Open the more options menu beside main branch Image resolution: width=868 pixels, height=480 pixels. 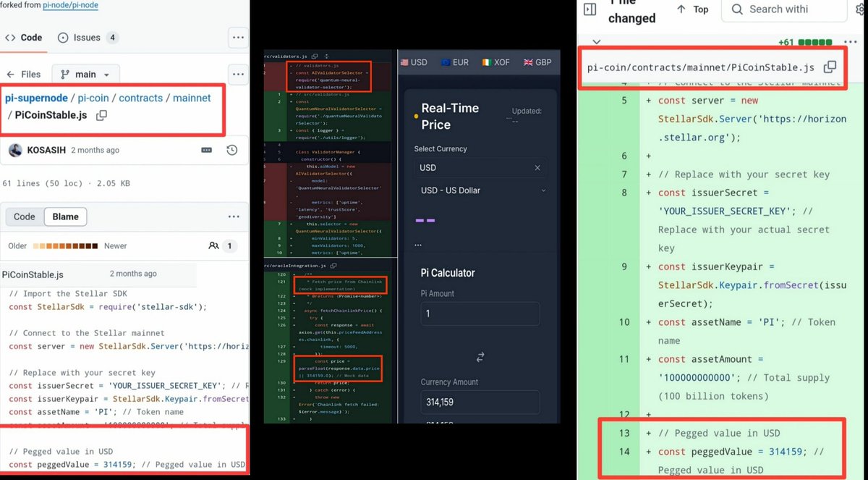pyautogui.click(x=237, y=74)
